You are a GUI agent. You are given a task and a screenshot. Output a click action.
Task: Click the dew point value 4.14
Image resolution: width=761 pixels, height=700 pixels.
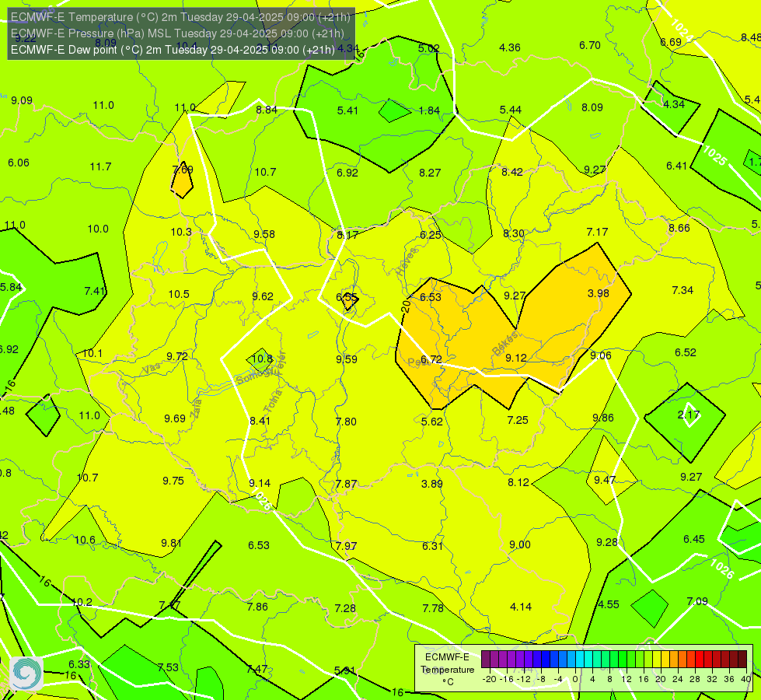[521, 607]
